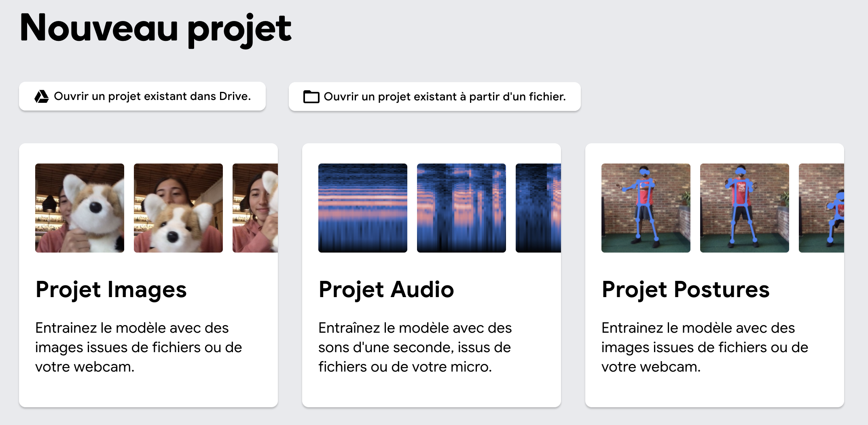
Task: Click the second pose skeleton thumbnail
Action: [x=745, y=208]
